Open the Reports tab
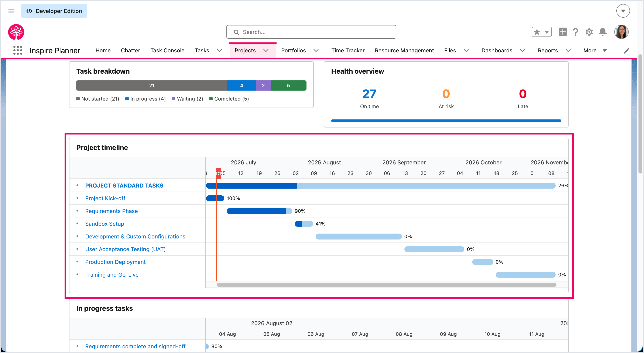This screenshot has width=644, height=353. point(548,50)
